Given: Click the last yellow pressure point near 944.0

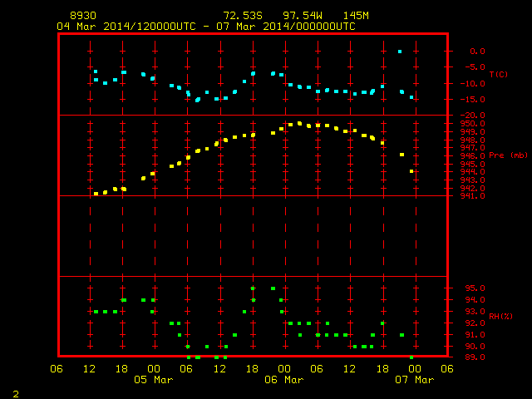Looking at the screenshot, I should coord(411,171).
